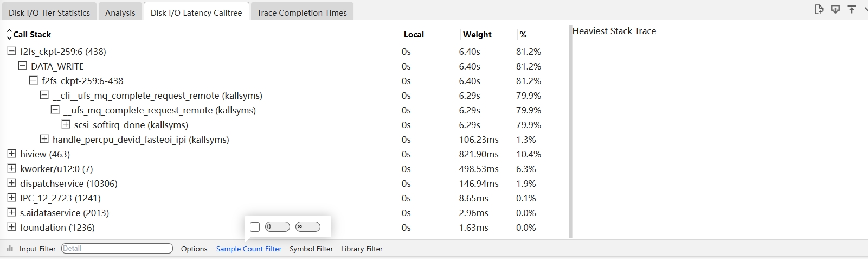
Task: Collapse the f2fs_ckpt-259:6 (438) process node
Action: pyautogui.click(x=11, y=52)
